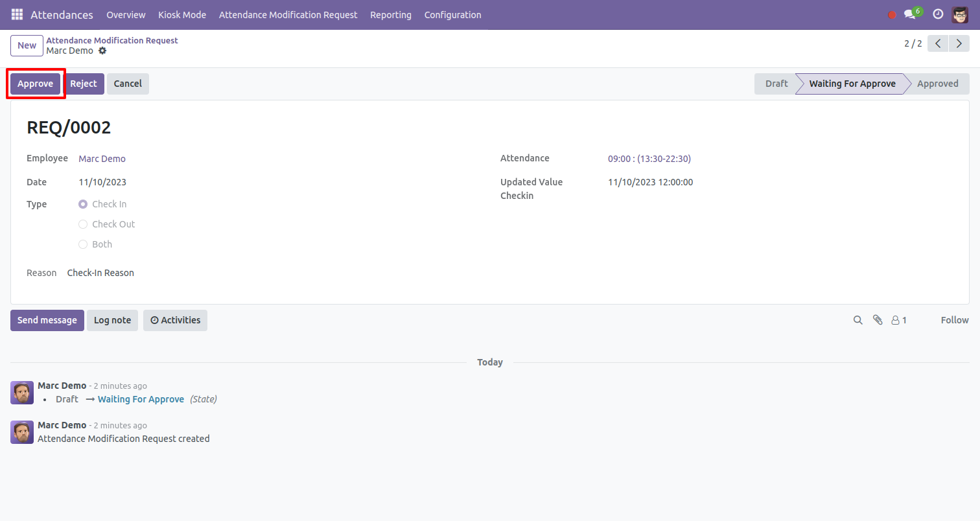The image size is (980, 521).
Task: Click the Check-In Reason text
Action: 100,273
